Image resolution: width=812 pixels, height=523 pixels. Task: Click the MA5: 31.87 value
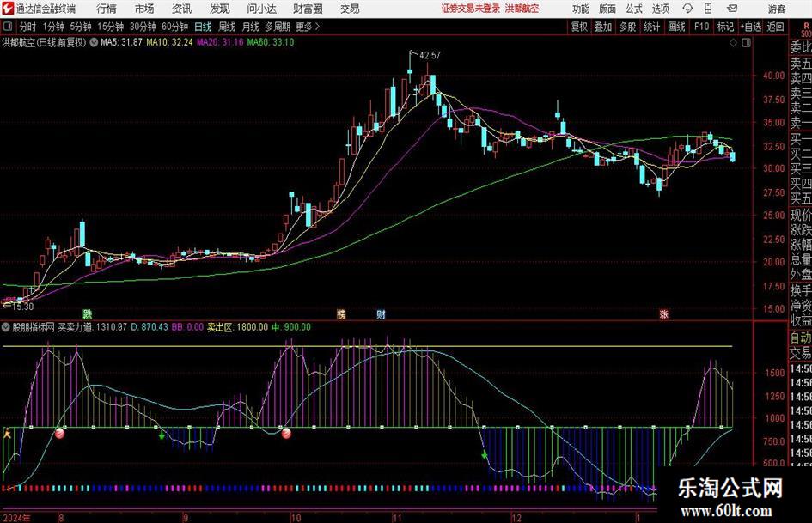[x=121, y=42]
